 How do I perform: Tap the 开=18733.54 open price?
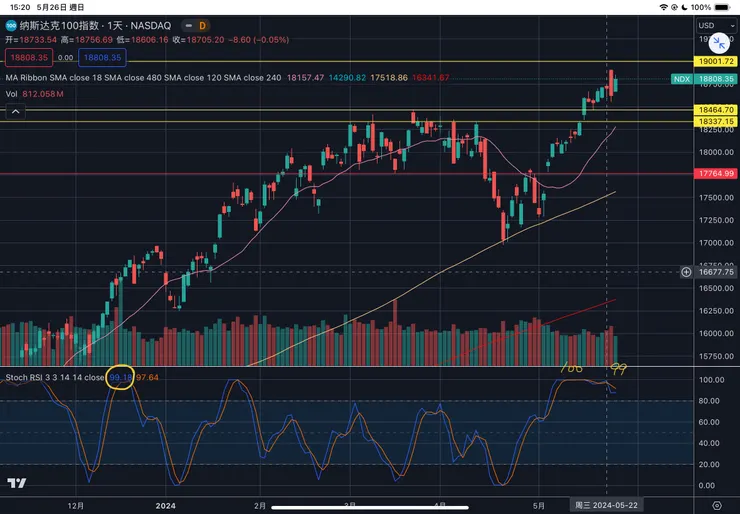tap(31, 40)
